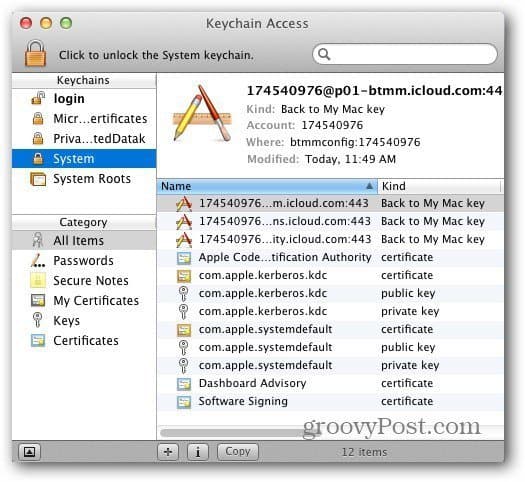Image resolution: width=525 pixels, height=482 pixels.
Task: Click the Certificates category icon
Action: [x=38, y=340]
